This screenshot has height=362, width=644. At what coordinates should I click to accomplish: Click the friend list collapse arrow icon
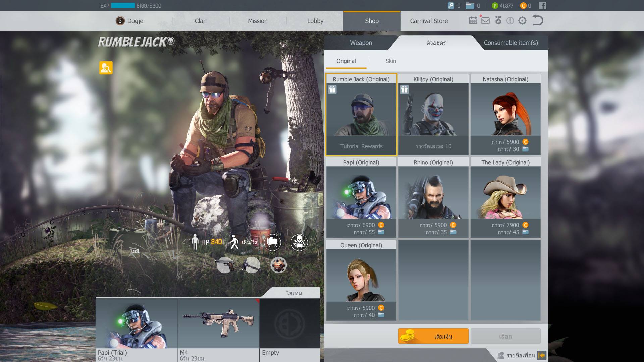coord(542,355)
